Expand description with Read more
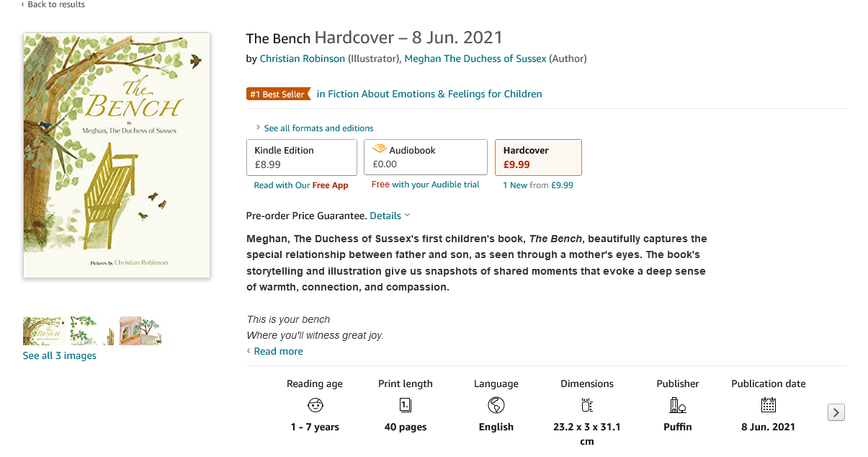The height and width of the screenshot is (457, 868). point(278,351)
